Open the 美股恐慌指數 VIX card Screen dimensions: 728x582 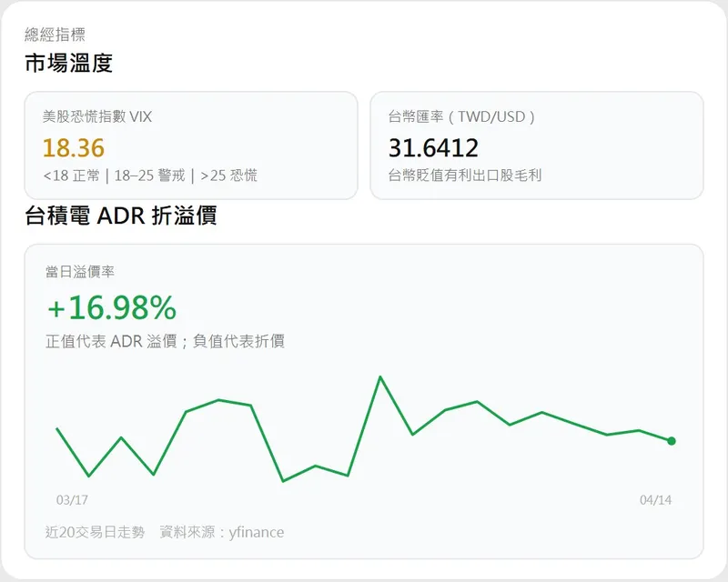point(191,145)
